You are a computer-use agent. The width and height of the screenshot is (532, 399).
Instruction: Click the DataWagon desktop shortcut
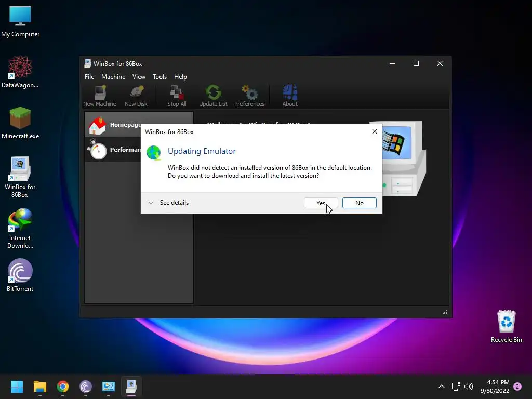[x=20, y=72]
